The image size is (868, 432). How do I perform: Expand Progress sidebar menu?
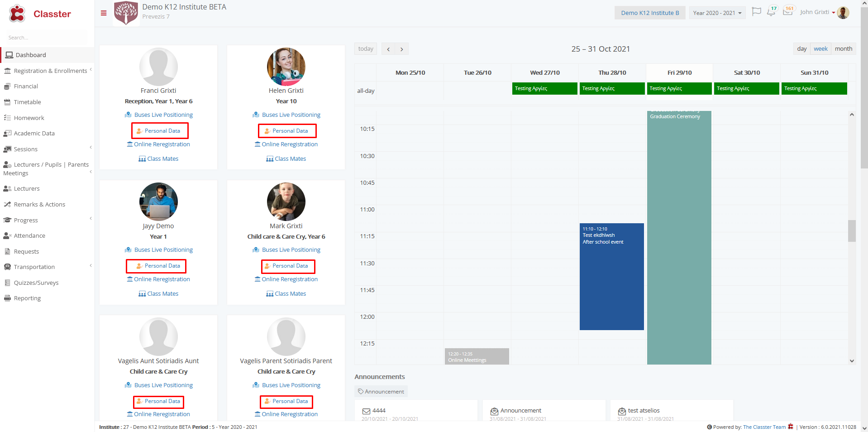point(47,220)
